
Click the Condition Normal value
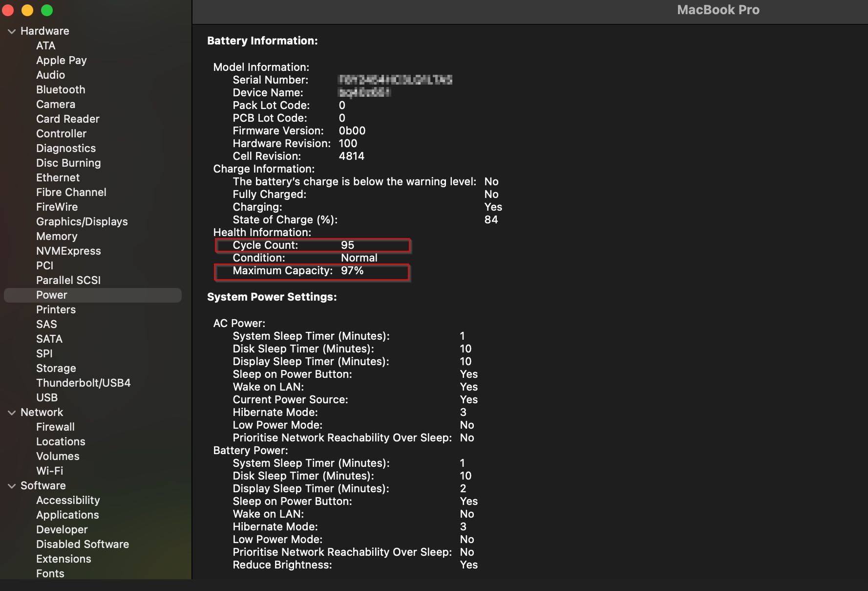click(x=359, y=258)
